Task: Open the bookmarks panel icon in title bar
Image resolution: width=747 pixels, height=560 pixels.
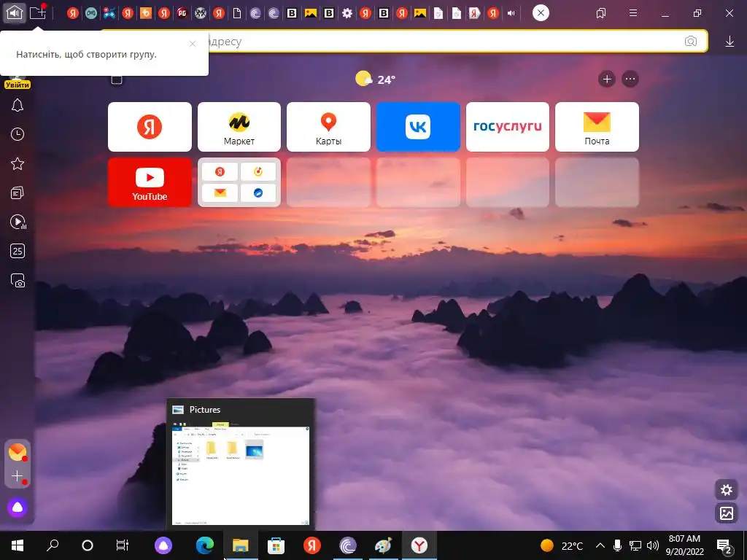Action: point(601,13)
